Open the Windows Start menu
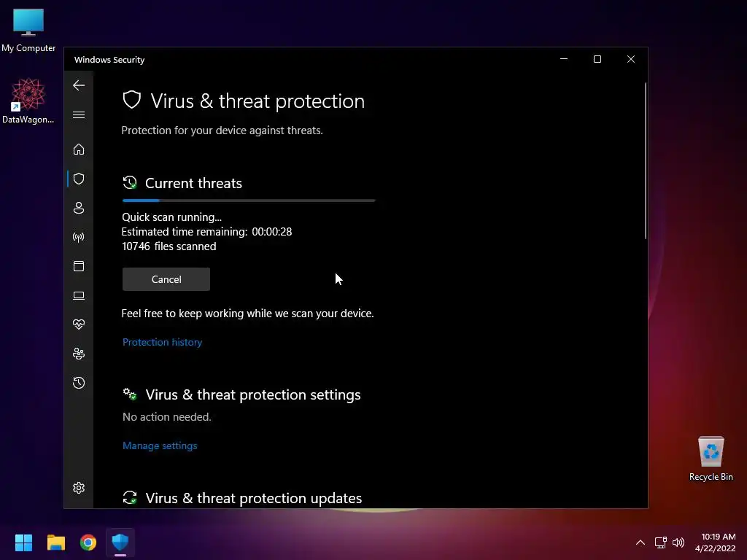 click(x=23, y=542)
